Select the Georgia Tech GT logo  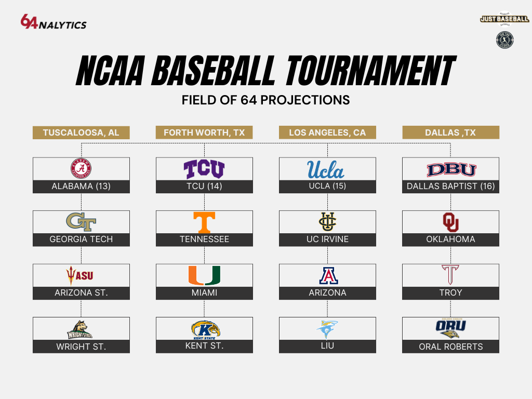pos(81,222)
